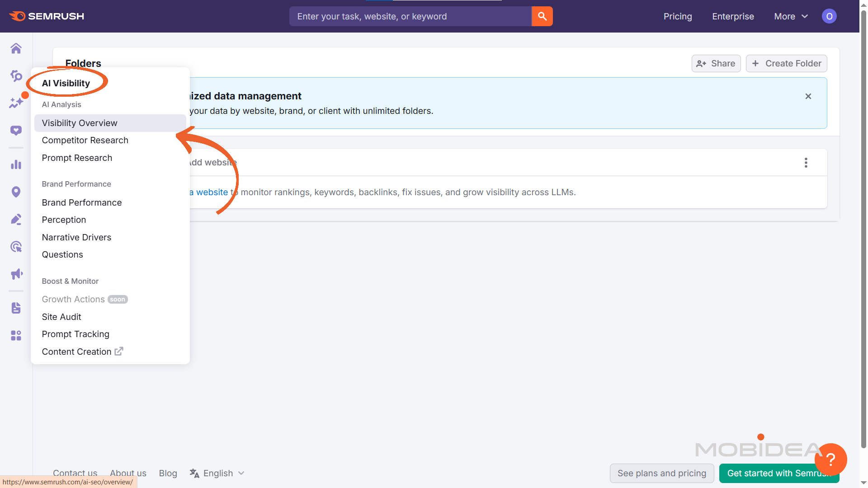
Task: Open the pencil Content icon in sidebar
Action: pyautogui.click(x=16, y=219)
